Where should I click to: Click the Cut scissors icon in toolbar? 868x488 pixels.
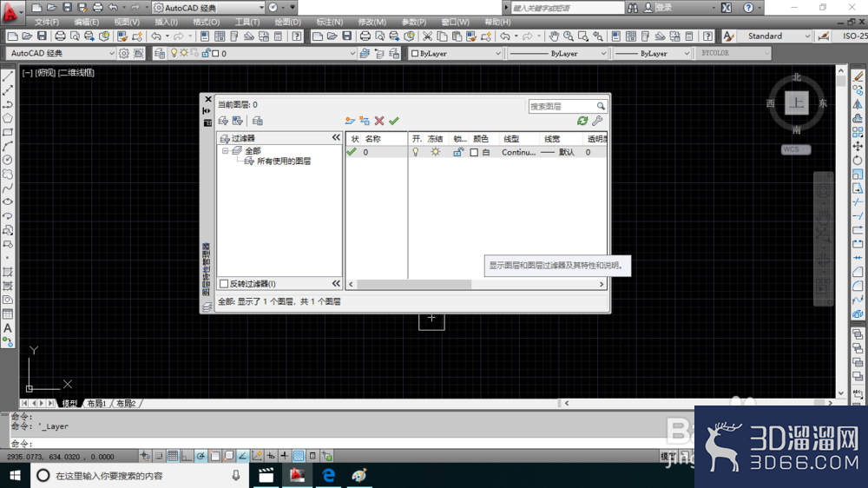click(427, 36)
